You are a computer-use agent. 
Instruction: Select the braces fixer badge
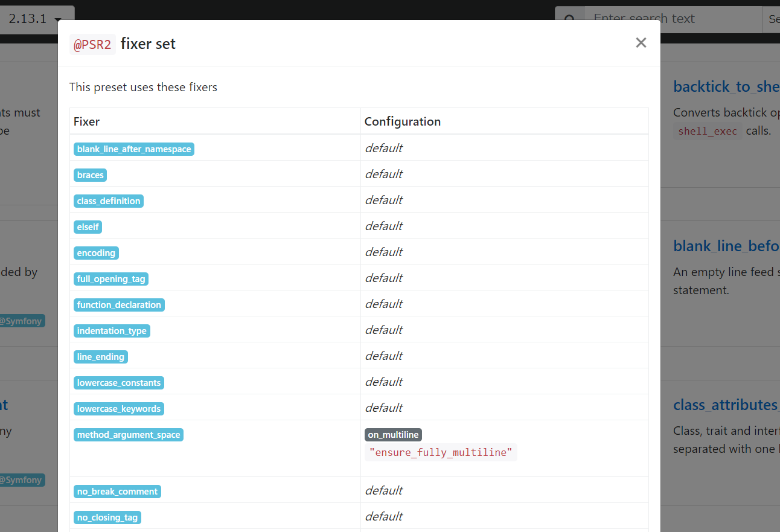91,175
